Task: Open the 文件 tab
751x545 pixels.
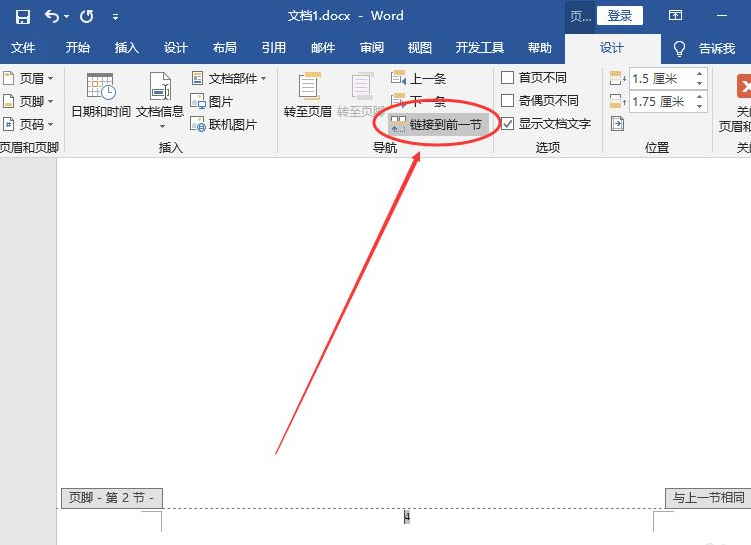Action: click(x=23, y=48)
